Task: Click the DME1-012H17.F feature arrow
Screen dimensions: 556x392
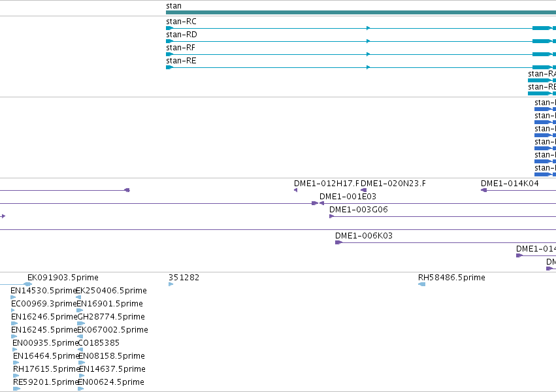Action: [296, 190]
